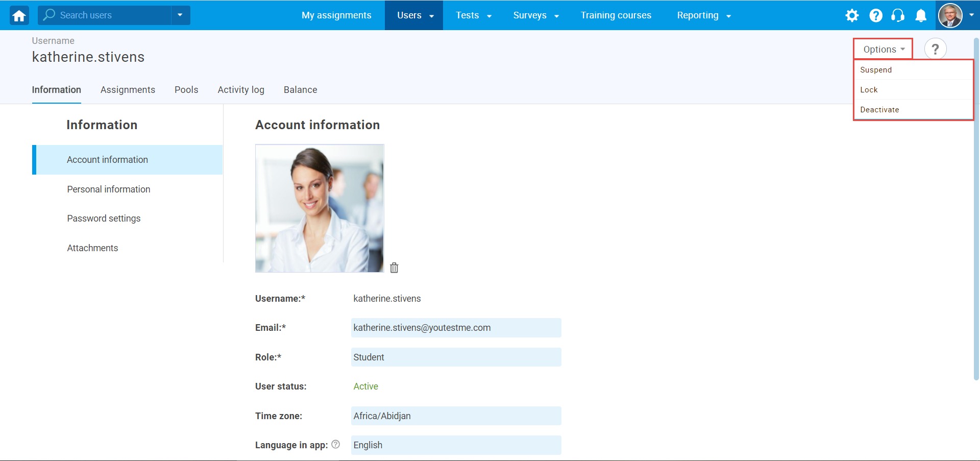This screenshot has width=980, height=461.
Task: Open the support headset icon
Action: [898, 15]
